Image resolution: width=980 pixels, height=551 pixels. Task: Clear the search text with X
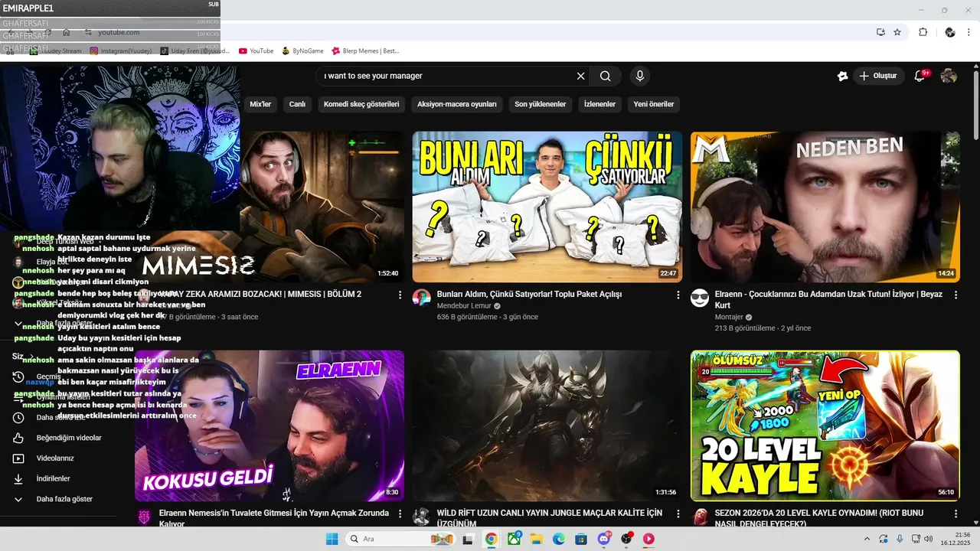(x=580, y=76)
